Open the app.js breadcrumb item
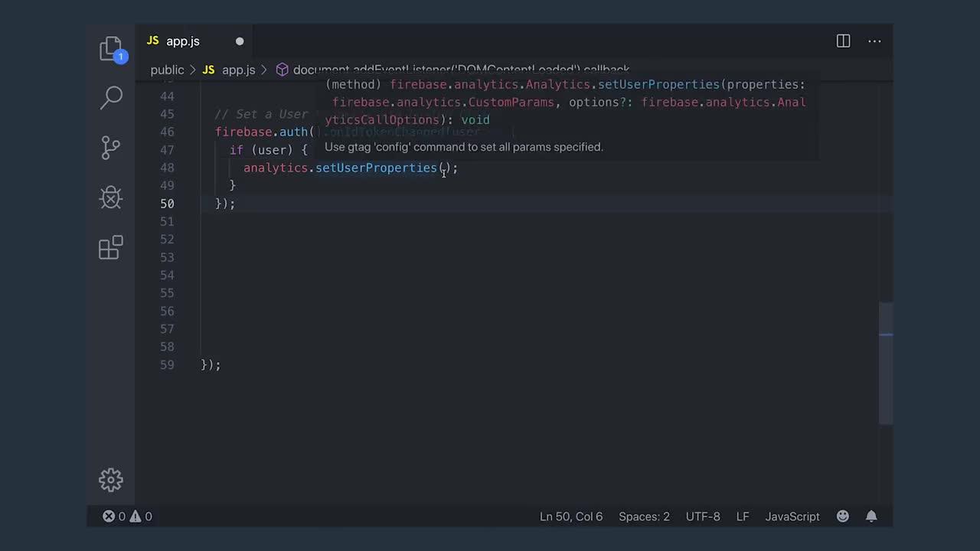 [238, 70]
